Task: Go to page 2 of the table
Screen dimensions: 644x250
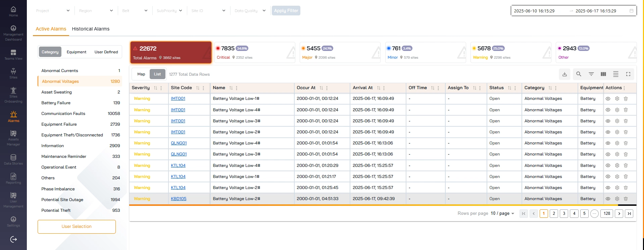Action: (554, 213)
